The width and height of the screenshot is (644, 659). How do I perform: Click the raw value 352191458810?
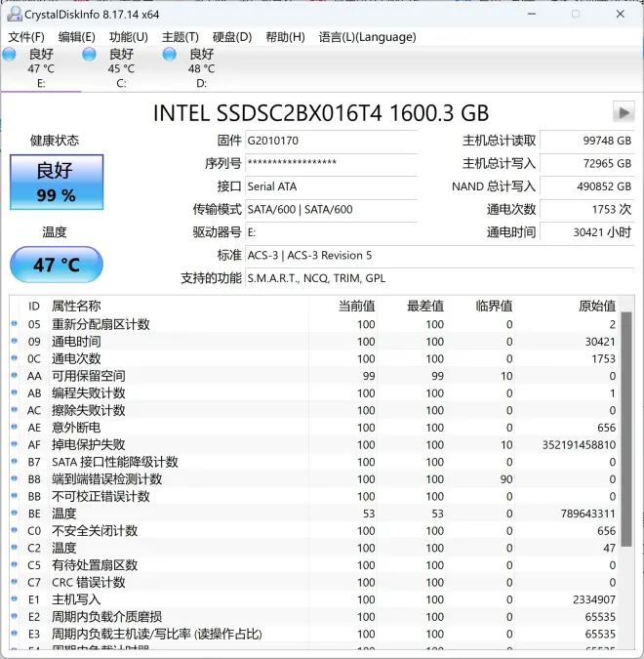(579, 444)
